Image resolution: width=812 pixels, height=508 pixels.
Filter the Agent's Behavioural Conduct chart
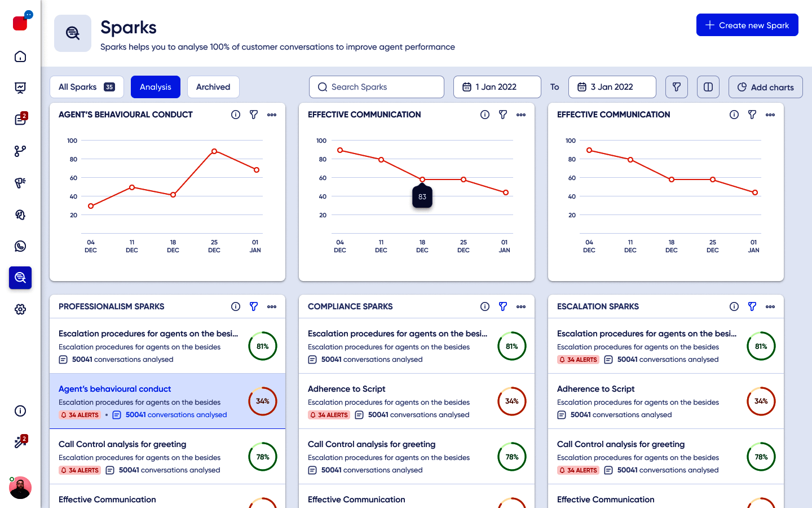click(x=254, y=115)
